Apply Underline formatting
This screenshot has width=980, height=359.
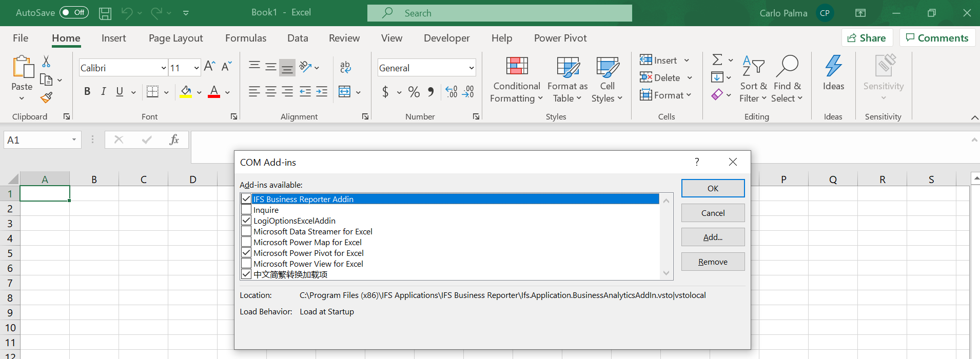pyautogui.click(x=120, y=91)
